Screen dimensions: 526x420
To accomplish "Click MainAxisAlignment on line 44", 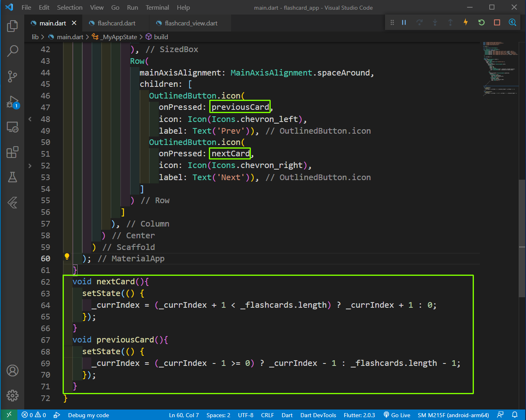I will point(271,73).
